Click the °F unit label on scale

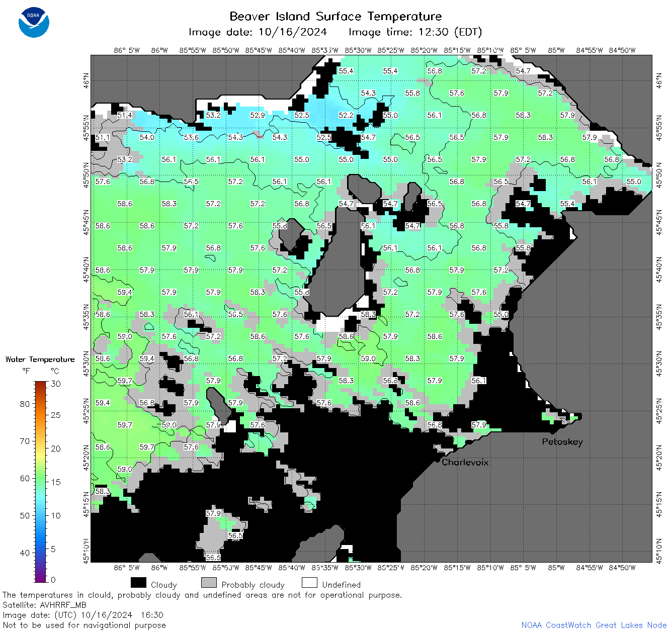point(26,371)
